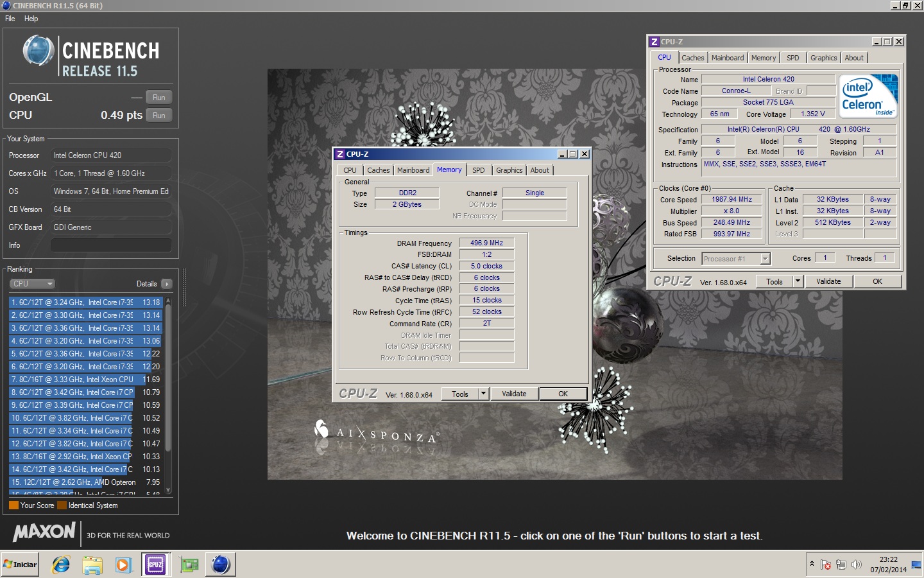Viewport: 924px width, 578px height.
Task: Click Validate in center CPU-Z window
Action: 514,394
